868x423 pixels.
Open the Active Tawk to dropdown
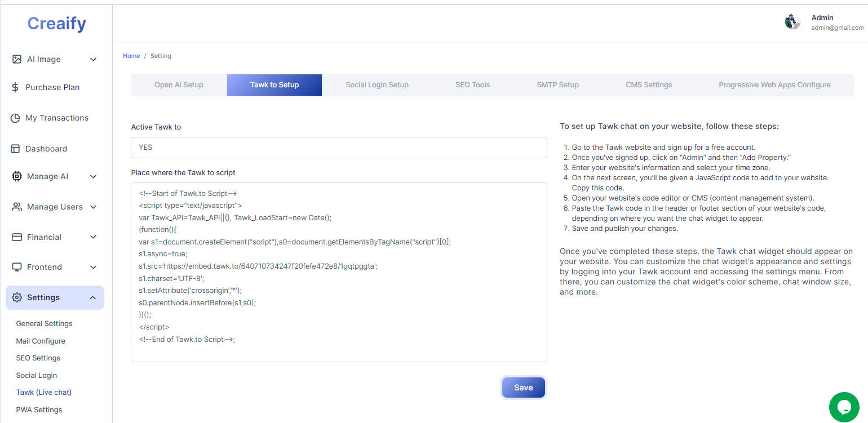(x=339, y=148)
